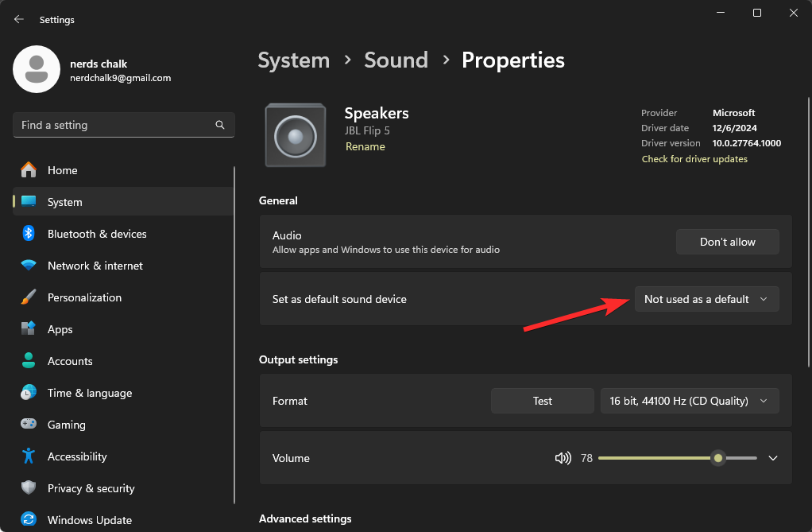Click the Check for driver updates link
The height and width of the screenshot is (532, 812).
(x=694, y=159)
